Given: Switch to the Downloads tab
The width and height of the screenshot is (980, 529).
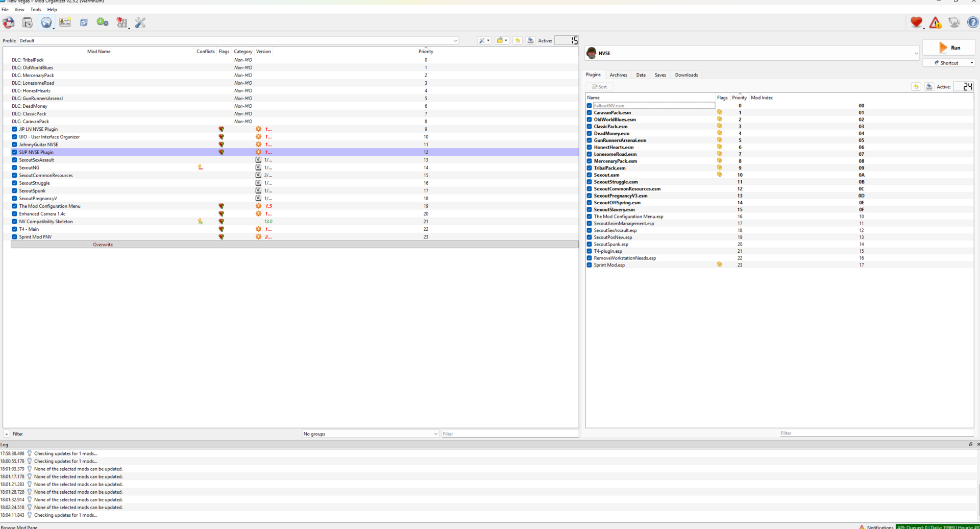Looking at the screenshot, I should tap(687, 75).
